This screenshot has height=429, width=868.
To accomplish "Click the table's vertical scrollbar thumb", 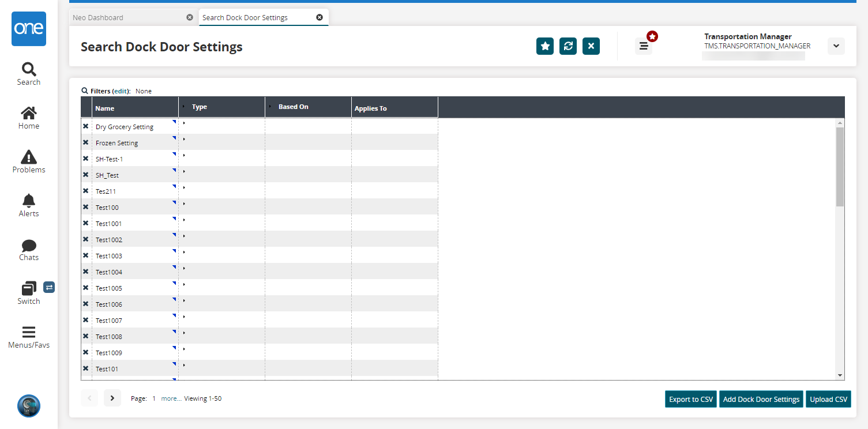I will click(x=840, y=166).
